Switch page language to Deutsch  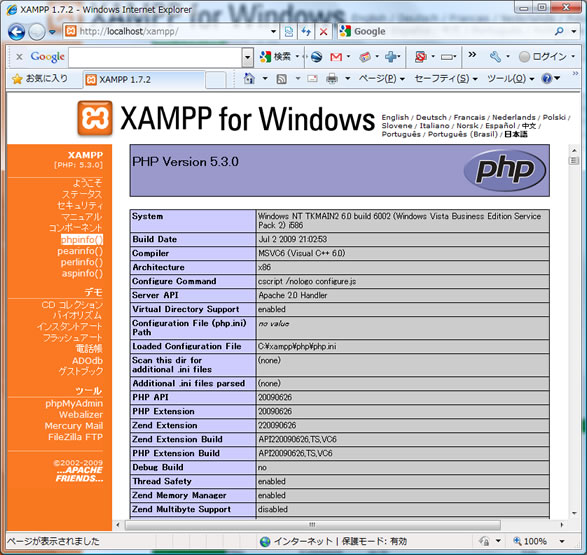[x=431, y=117]
